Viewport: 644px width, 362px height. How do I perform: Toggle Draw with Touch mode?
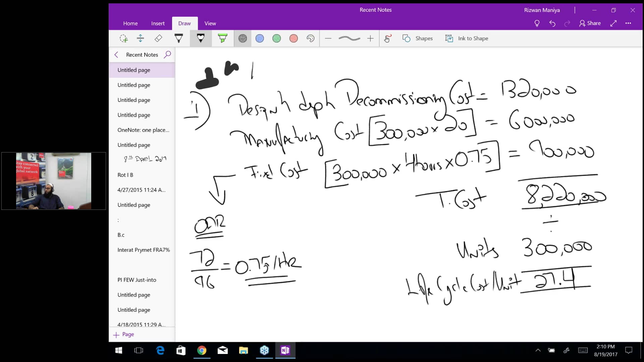pos(387,38)
